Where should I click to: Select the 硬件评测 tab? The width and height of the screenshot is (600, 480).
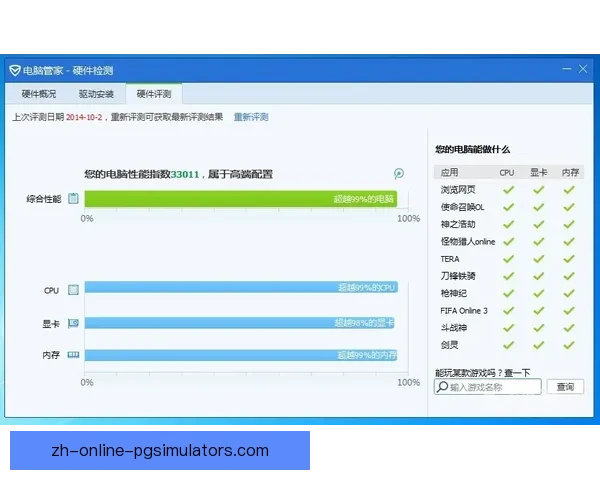[x=154, y=94]
